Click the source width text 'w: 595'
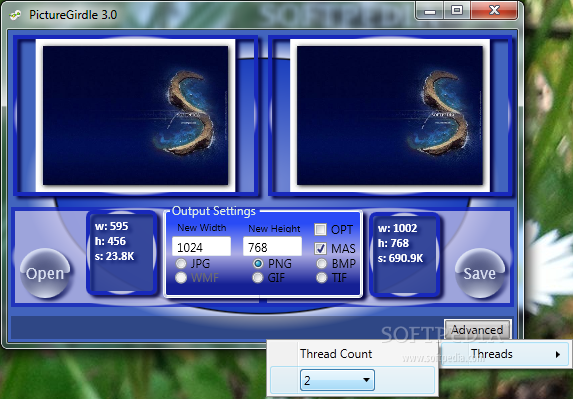573x399 pixels. tap(111, 226)
